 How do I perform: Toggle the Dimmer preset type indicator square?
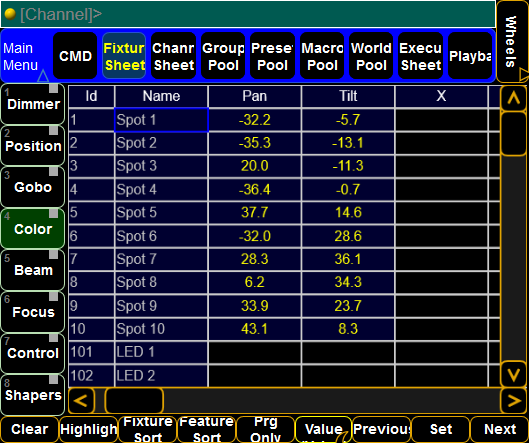click(53, 88)
